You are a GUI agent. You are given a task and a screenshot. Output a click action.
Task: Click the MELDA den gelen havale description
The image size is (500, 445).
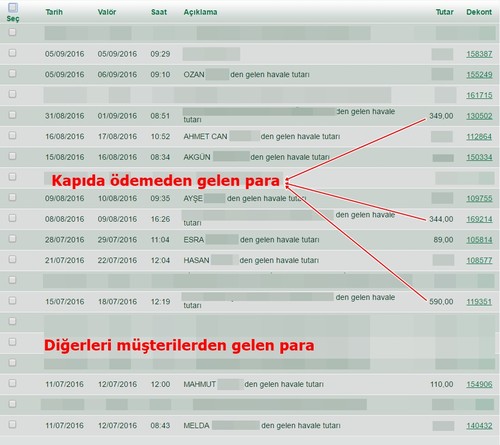click(262, 426)
